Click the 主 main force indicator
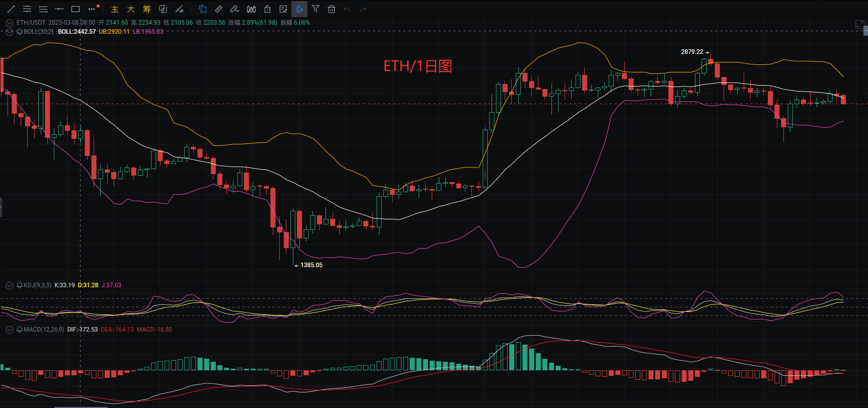868x408 pixels. coord(115,9)
